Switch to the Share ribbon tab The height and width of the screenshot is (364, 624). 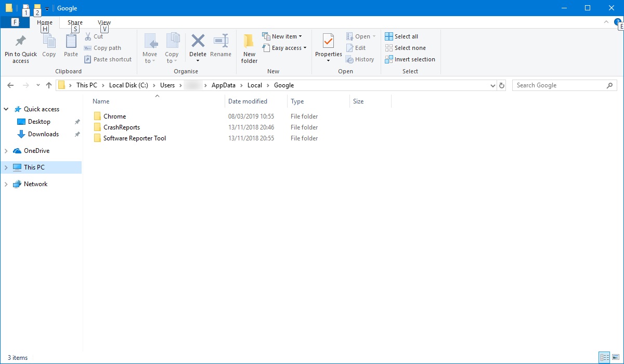click(75, 22)
